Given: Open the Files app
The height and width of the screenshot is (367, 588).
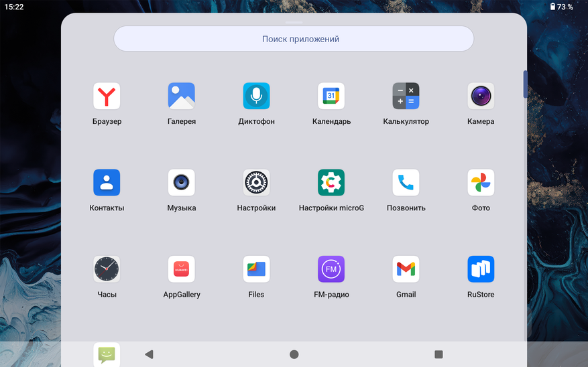Looking at the screenshot, I should 256,269.
